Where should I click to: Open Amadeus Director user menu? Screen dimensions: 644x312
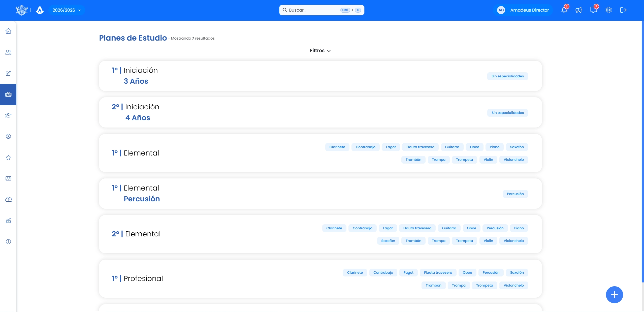[524, 10]
